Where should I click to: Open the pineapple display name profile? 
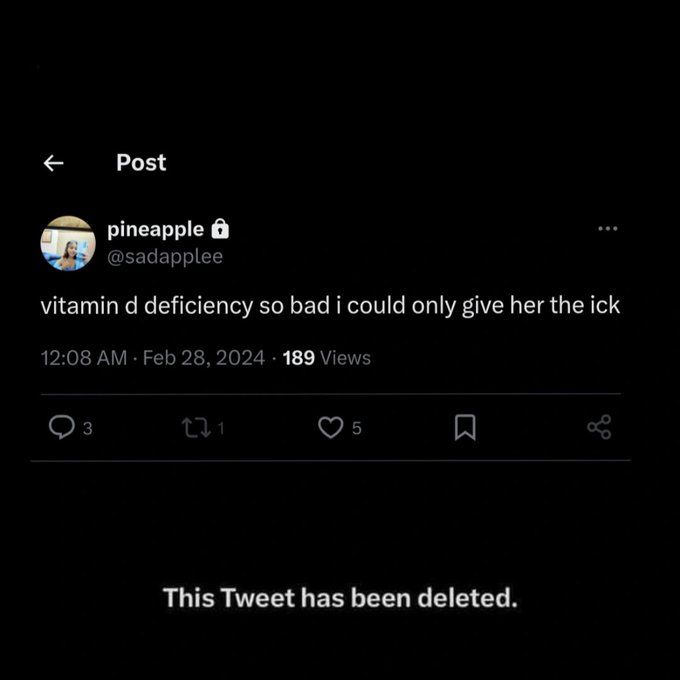pyautogui.click(x=155, y=229)
